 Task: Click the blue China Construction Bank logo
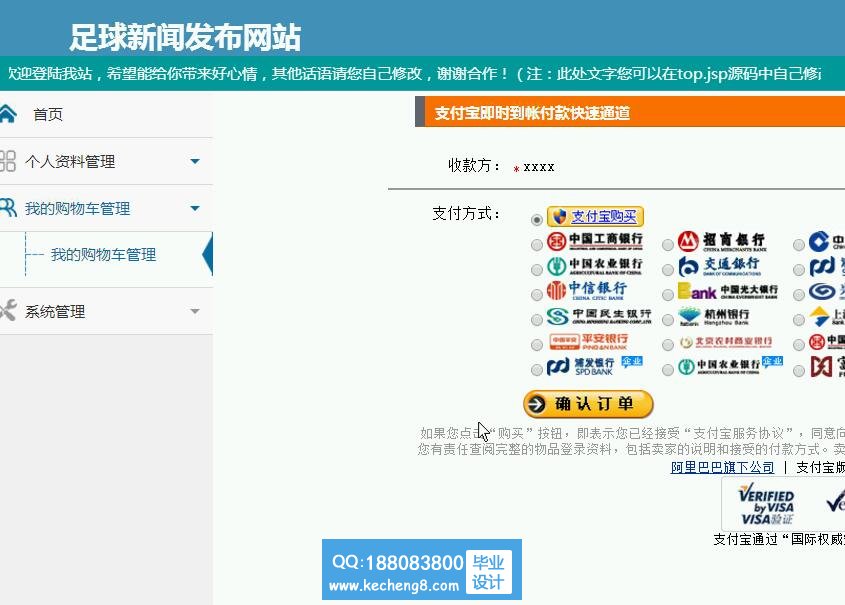tap(827, 241)
